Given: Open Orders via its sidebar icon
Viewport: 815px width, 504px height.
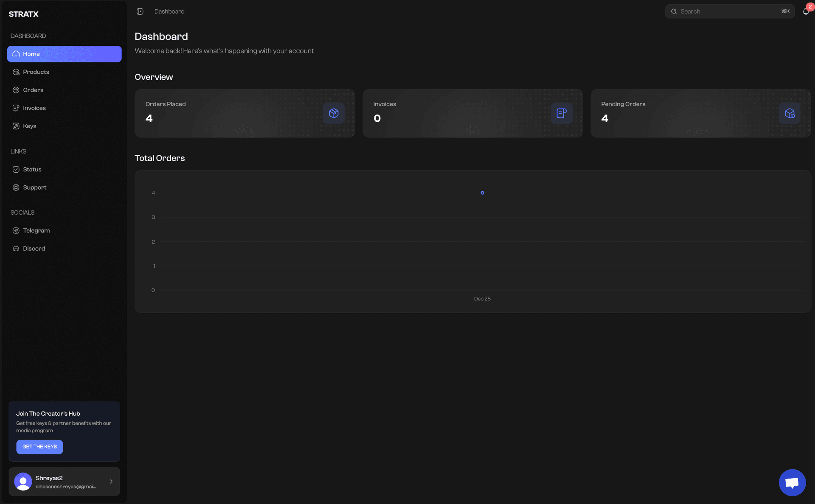Looking at the screenshot, I should 16,90.
